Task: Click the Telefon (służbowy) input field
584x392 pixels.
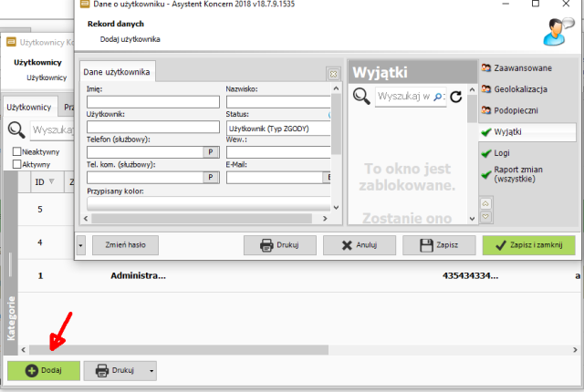Action: point(145,151)
